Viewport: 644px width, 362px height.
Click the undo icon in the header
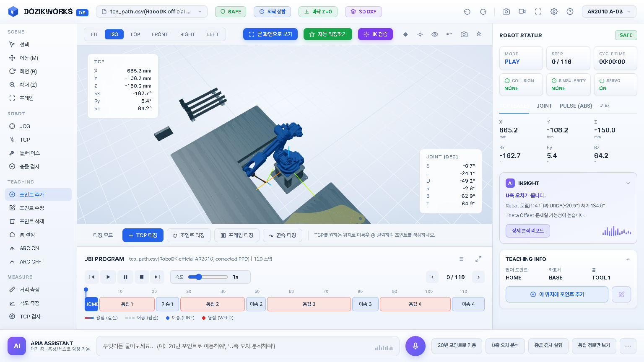[467, 12]
